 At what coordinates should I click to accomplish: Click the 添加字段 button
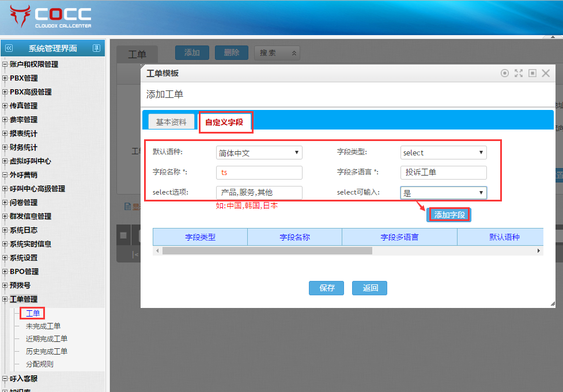pyautogui.click(x=449, y=215)
